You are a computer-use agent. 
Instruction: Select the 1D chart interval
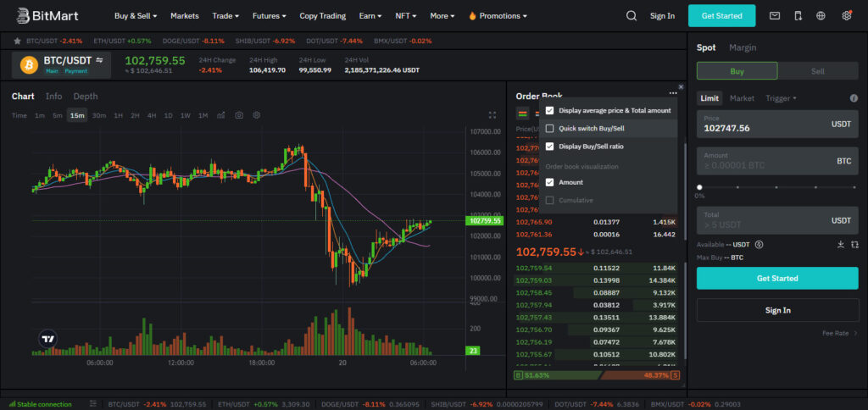169,115
